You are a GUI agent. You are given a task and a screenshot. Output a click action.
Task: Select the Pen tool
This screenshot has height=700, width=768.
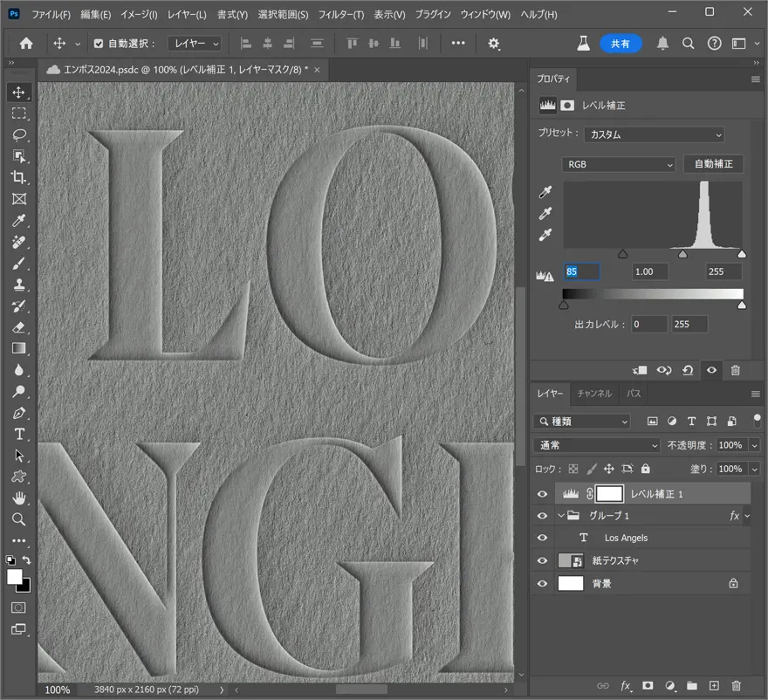pos(18,413)
